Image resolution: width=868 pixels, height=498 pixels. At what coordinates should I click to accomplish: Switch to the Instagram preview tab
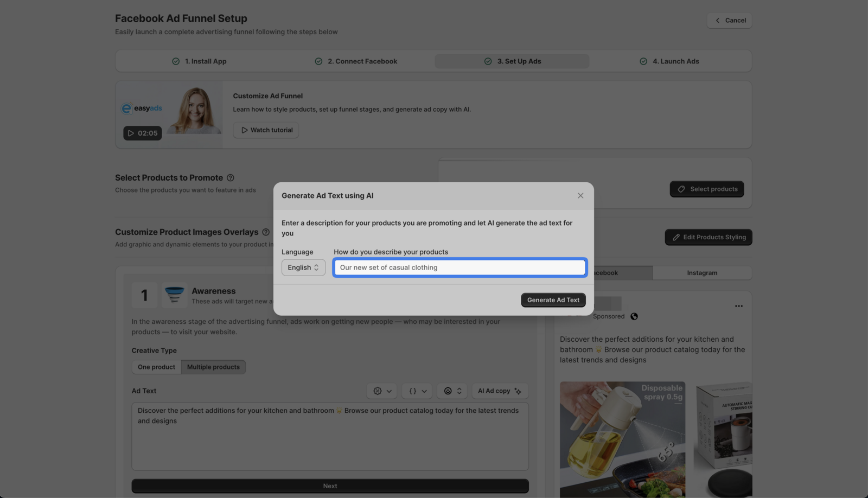tap(702, 272)
